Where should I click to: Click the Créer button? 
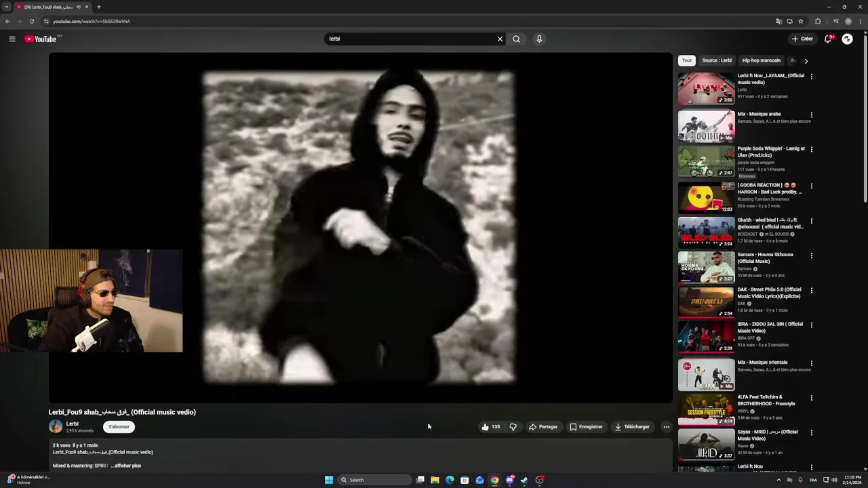pyautogui.click(x=802, y=39)
